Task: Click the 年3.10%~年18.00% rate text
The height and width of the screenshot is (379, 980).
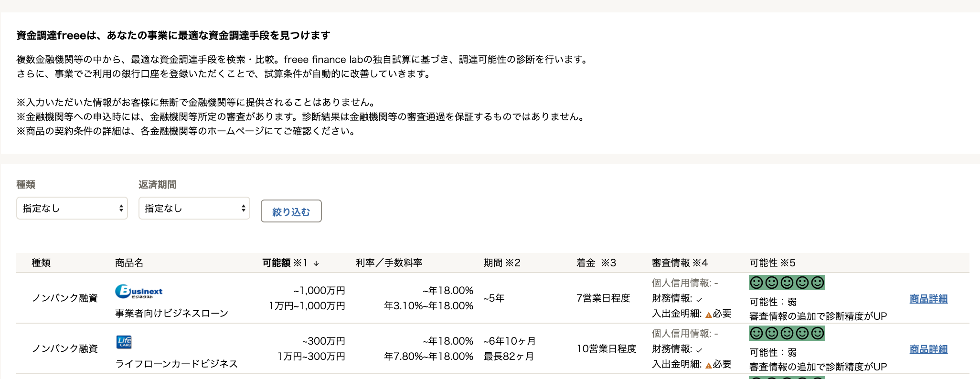Action: coord(428,305)
